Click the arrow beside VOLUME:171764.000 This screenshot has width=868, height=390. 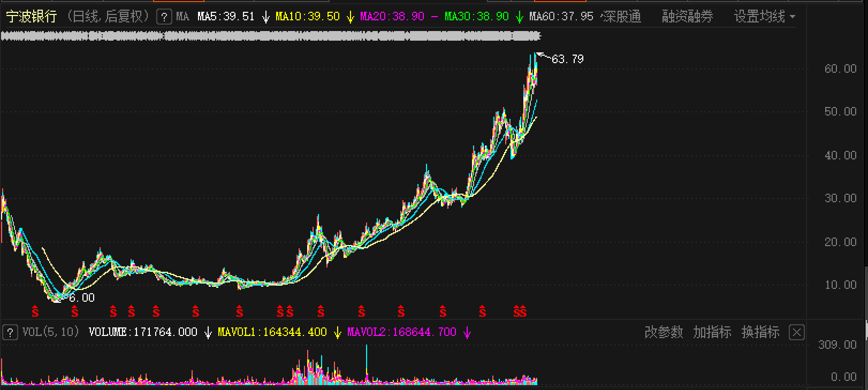point(208,333)
